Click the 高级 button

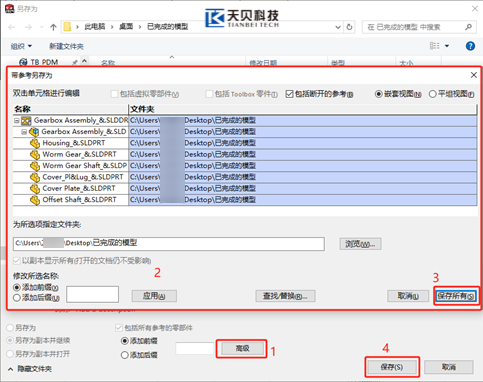[x=242, y=349]
